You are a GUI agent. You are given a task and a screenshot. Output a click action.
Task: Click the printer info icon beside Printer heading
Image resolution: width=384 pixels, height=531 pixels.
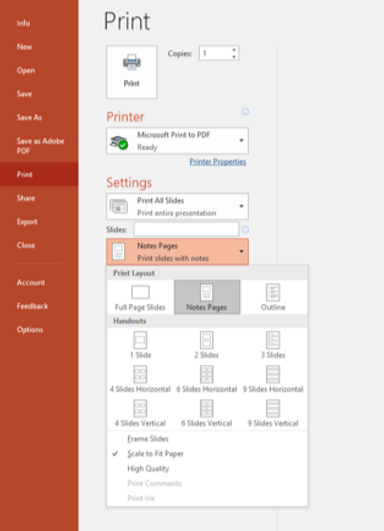point(245,111)
